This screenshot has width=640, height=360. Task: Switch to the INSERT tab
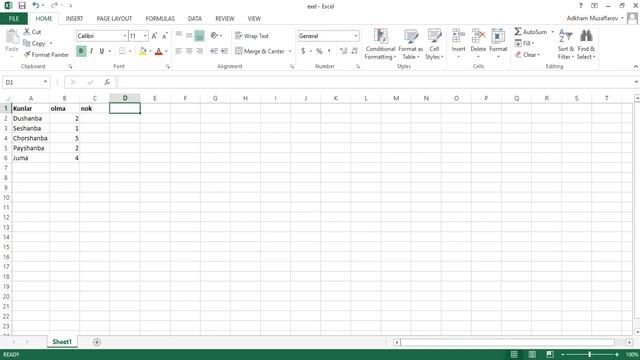74,19
